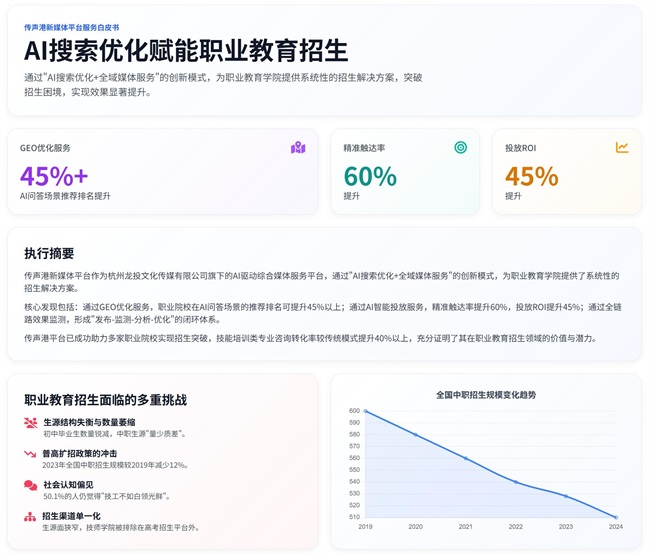Click the 职业教育招生面临的多重挑战 heading
The image size is (650, 558).
click(105, 399)
